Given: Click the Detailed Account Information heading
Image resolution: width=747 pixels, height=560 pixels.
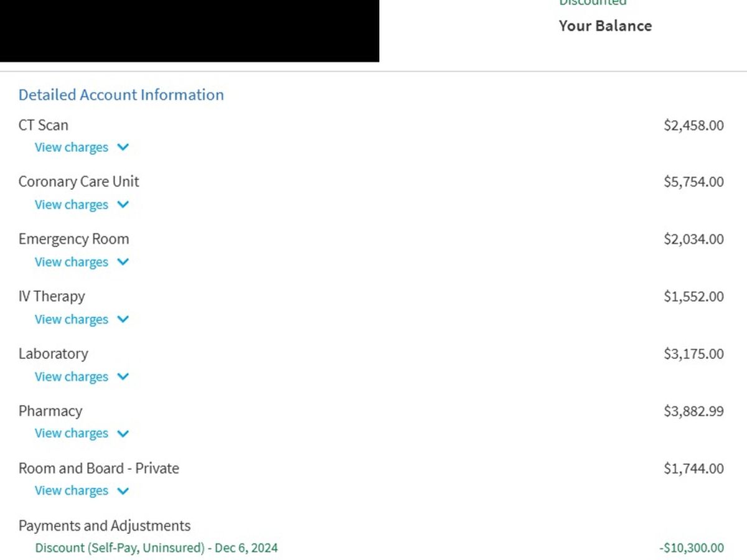Looking at the screenshot, I should coord(121,95).
